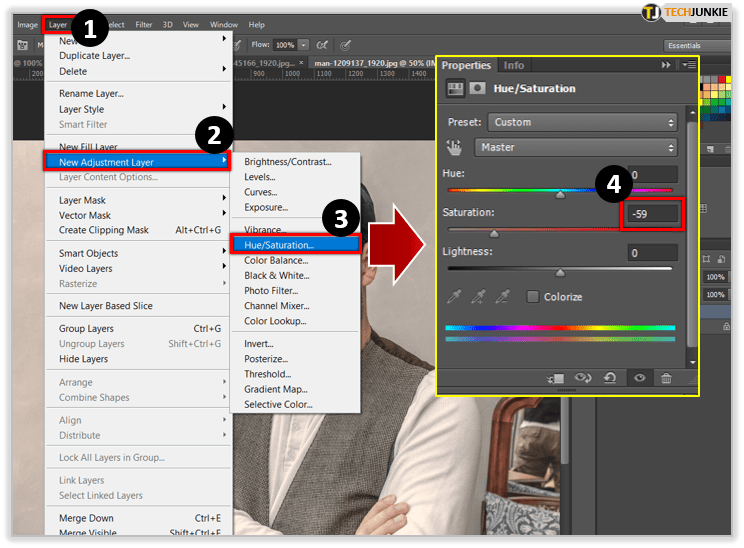
Task: Reset adjustment to defaults icon
Action: 611,378
